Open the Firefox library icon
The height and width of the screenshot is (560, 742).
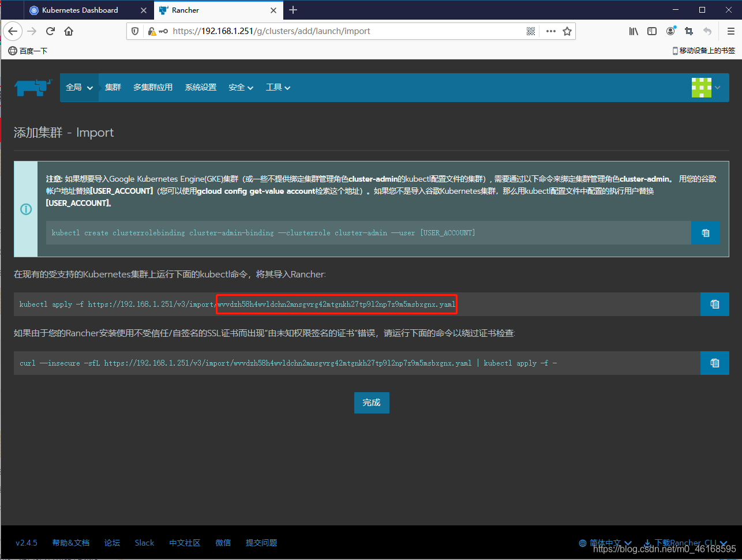point(634,31)
